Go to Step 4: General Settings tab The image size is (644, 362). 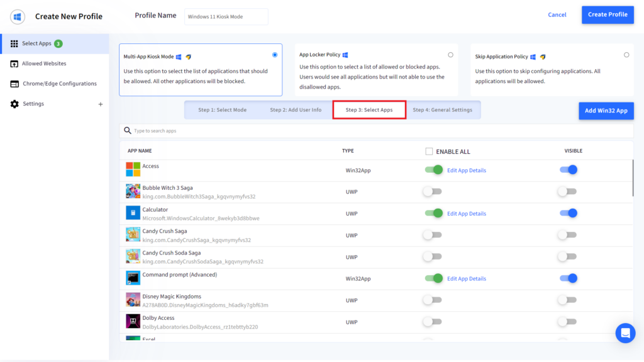click(x=443, y=110)
